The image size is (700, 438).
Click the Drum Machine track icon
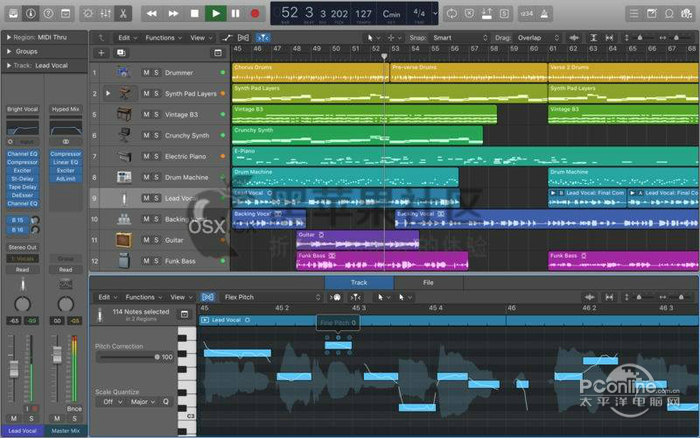[x=123, y=177]
